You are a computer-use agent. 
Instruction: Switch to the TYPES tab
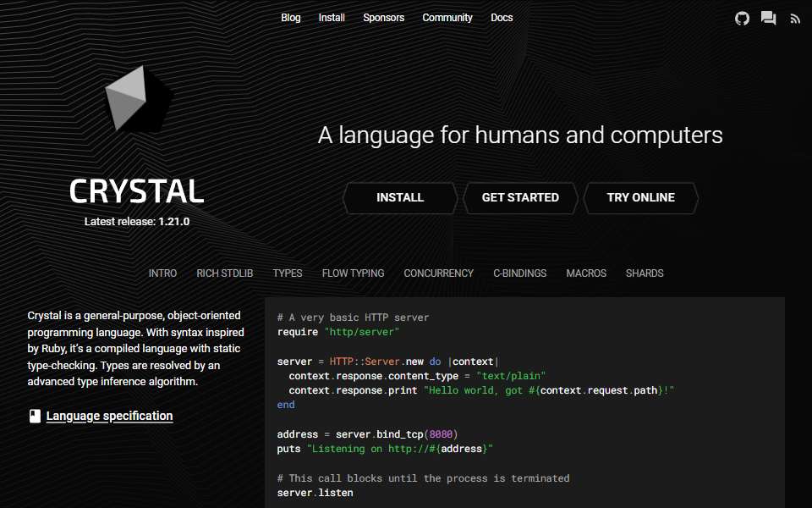coord(288,273)
